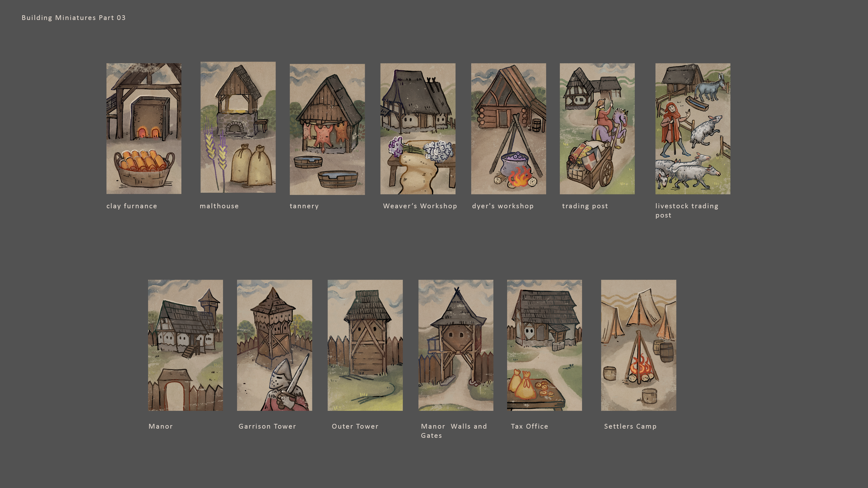Click the 'tannery' caption text
This screenshot has height=488, width=868.
304,206
